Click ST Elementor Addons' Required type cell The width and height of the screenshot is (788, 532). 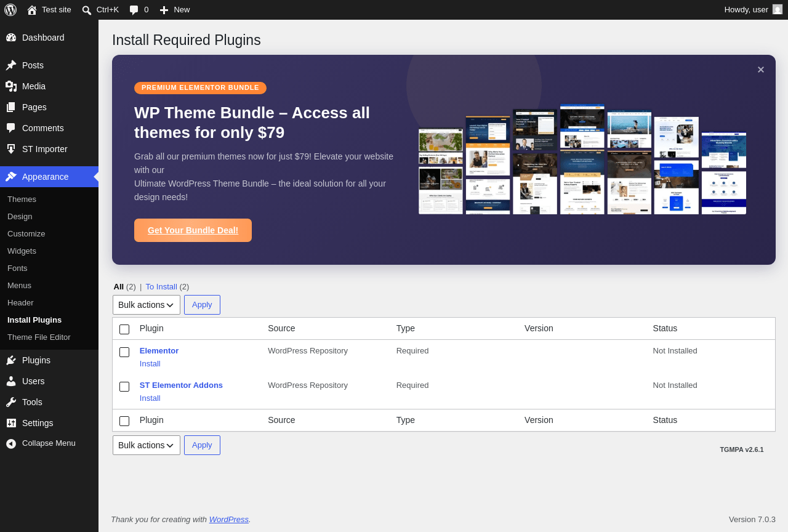coord(412,385)
